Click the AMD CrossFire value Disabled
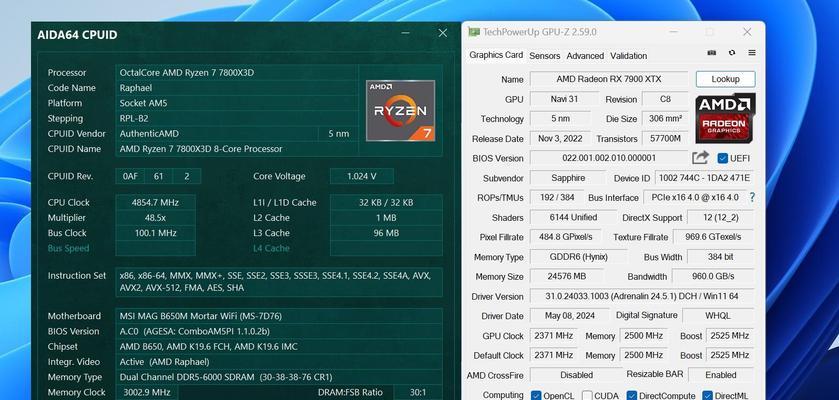The image size is (839, 400). click(576, 375)
